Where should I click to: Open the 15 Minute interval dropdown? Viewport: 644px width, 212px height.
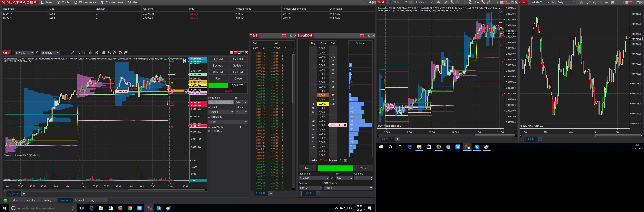click(x=50, y=53)
